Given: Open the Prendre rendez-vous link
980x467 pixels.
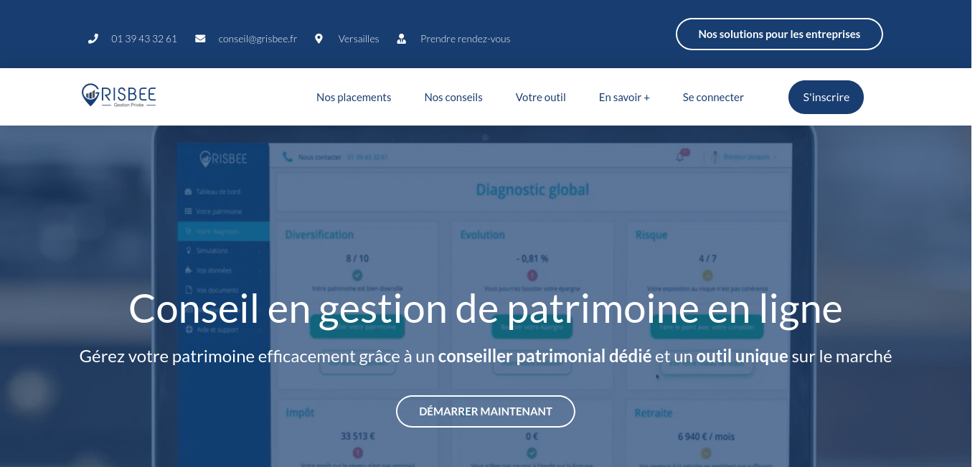Looking at the screenshot, I should point(466,39).
